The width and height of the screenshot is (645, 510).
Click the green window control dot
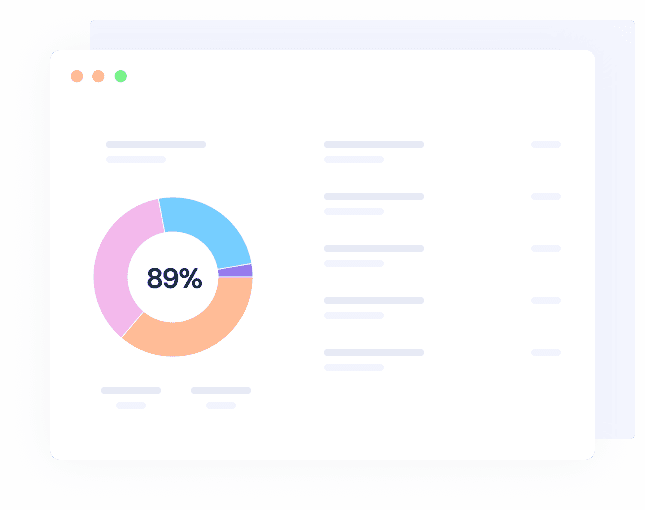pos(121,76)
